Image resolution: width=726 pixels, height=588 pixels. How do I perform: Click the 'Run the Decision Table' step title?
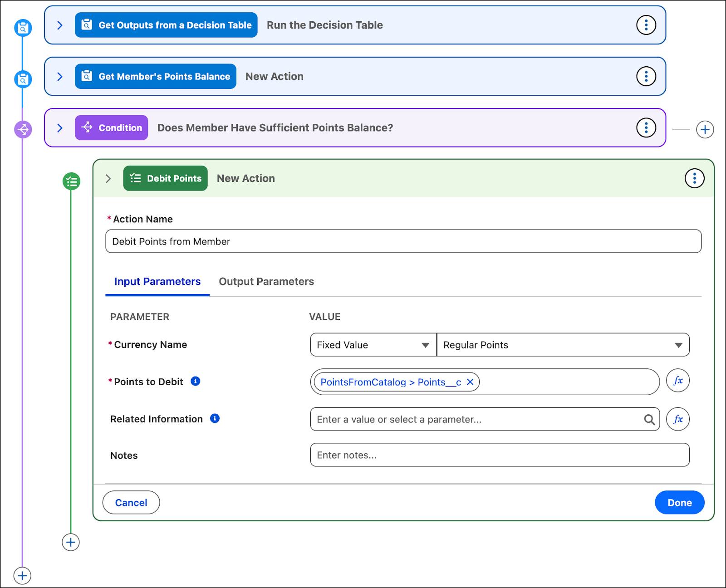[x=325, y=25]
